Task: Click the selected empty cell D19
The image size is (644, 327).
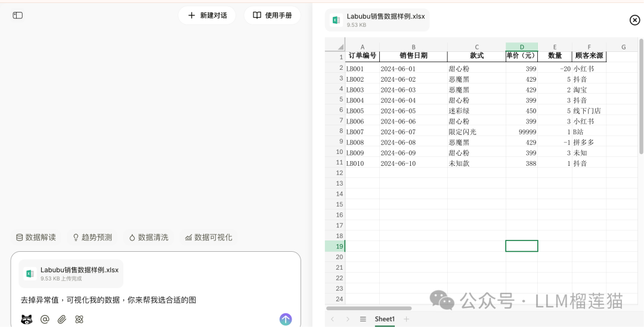Action: click(x=522, y=246)
